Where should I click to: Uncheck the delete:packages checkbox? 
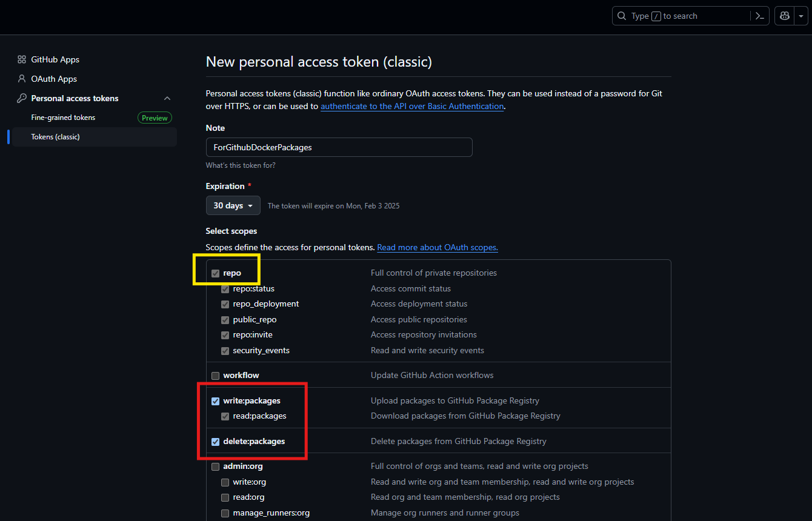coord(215,442)
